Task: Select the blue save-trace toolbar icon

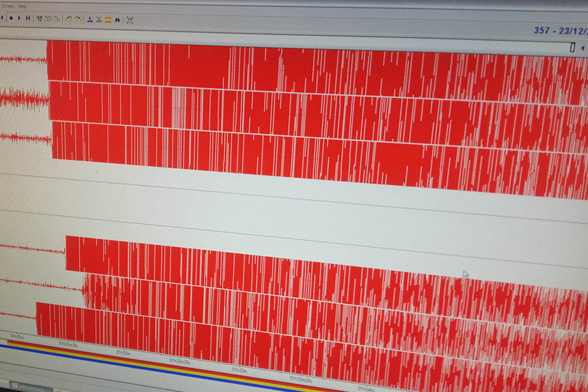Action: coord(90,19)
